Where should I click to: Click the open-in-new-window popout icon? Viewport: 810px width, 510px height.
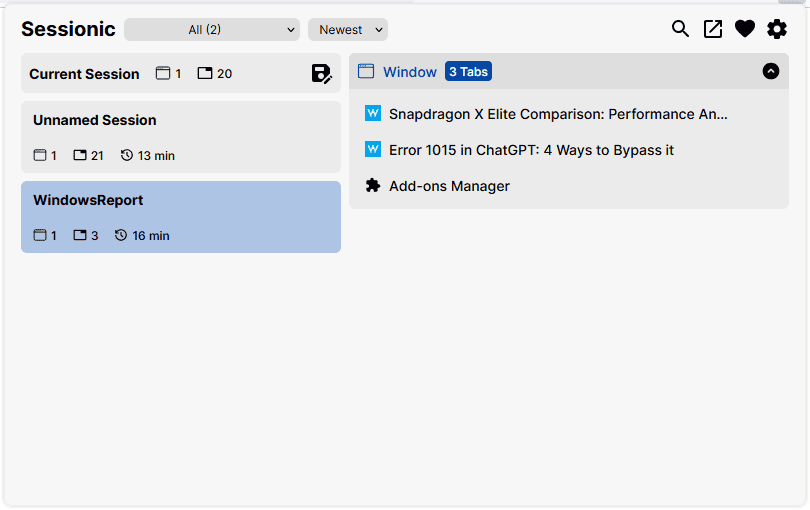[713, 29]
